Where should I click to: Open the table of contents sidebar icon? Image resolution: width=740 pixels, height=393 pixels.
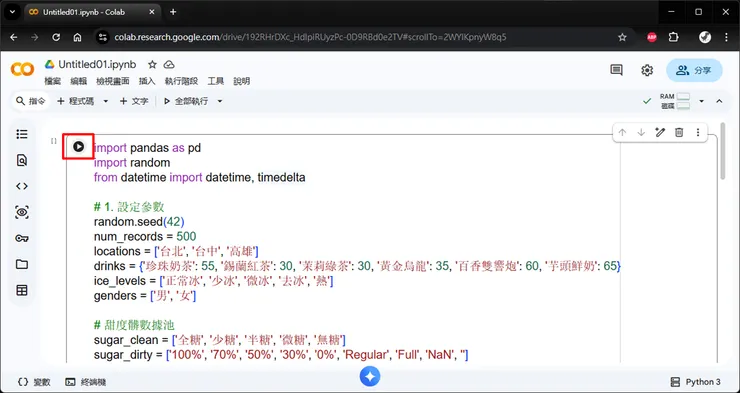[x=22, y=134]
